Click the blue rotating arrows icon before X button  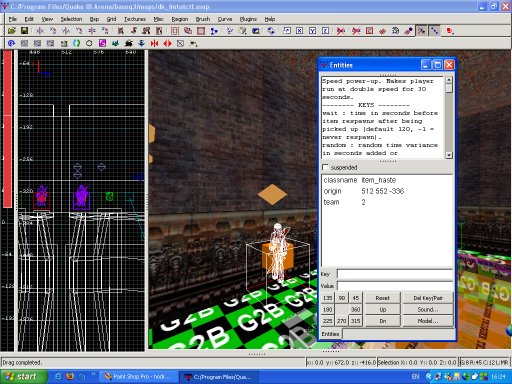point(271,31)
